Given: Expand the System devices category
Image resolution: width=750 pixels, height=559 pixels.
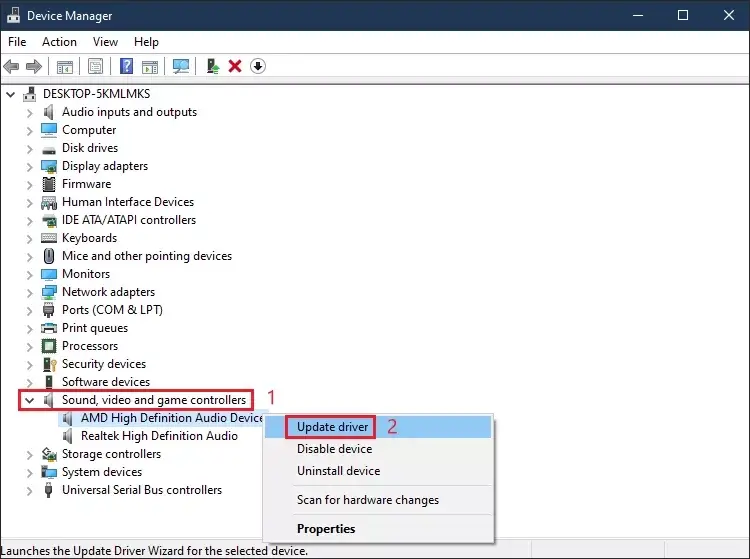Looking at the screenshot, I should (x=30, y=473).
